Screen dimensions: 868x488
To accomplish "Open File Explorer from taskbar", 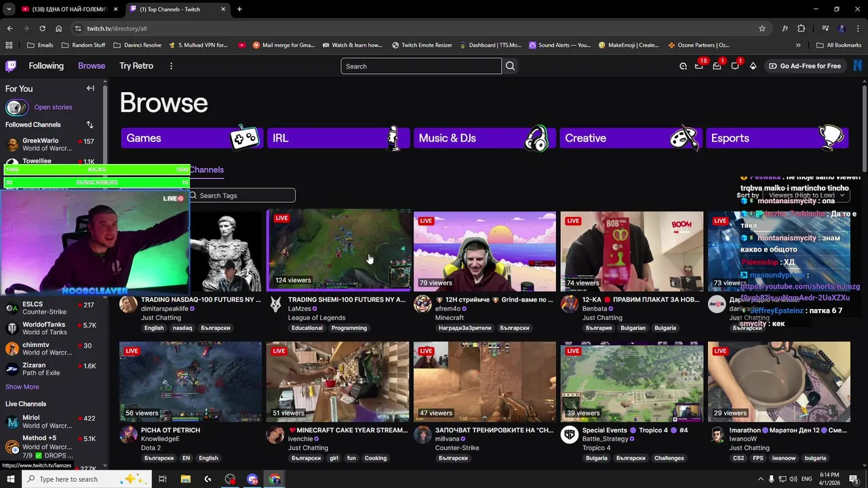I will click(185, 479).
